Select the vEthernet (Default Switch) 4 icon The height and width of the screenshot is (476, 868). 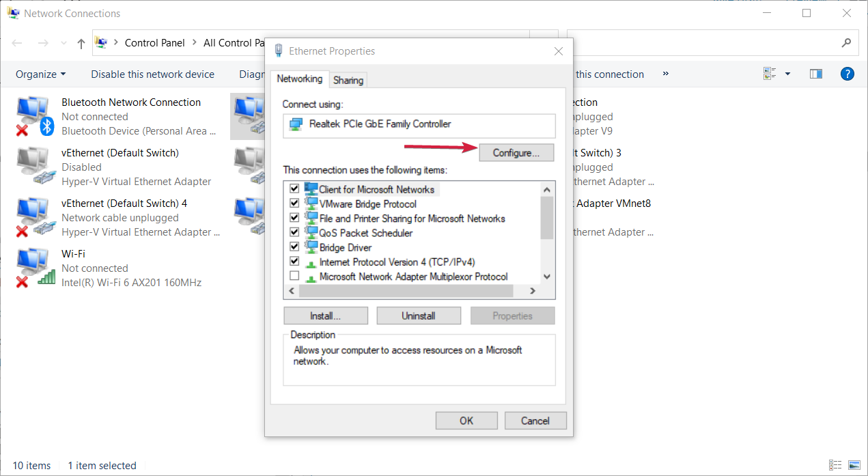coord(34,217)
